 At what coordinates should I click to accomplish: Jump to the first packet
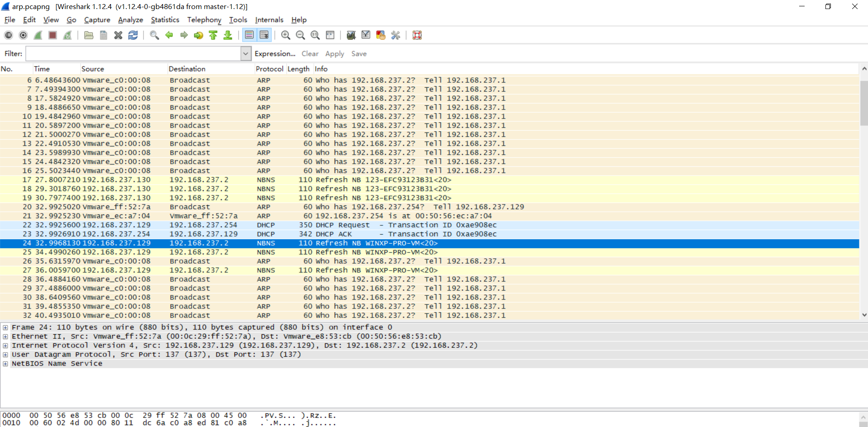tap(213, 35)
